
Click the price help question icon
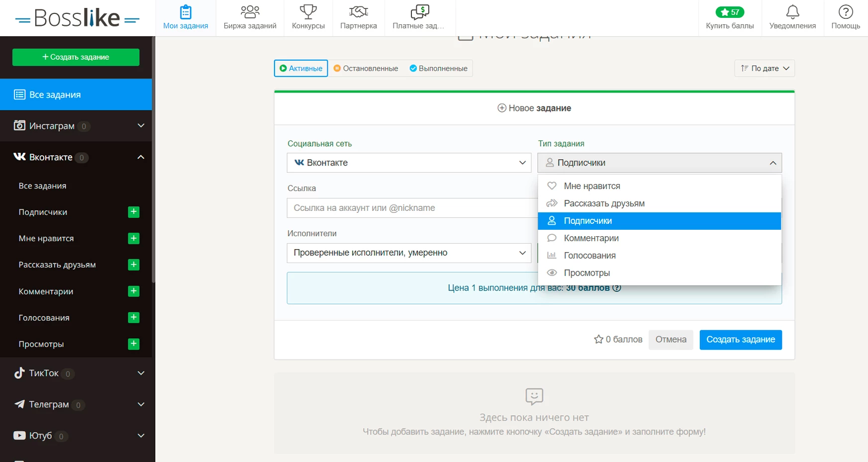(617, 288)
